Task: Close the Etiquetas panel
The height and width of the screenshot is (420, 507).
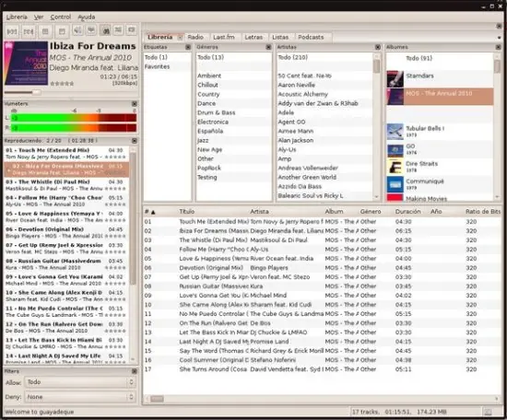Action: (x=188, y=47)
